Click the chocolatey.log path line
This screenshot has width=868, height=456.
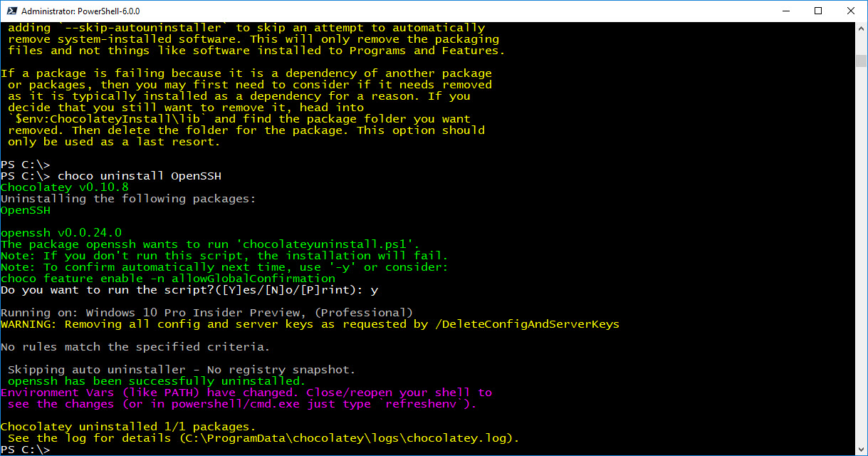point(264,438)
